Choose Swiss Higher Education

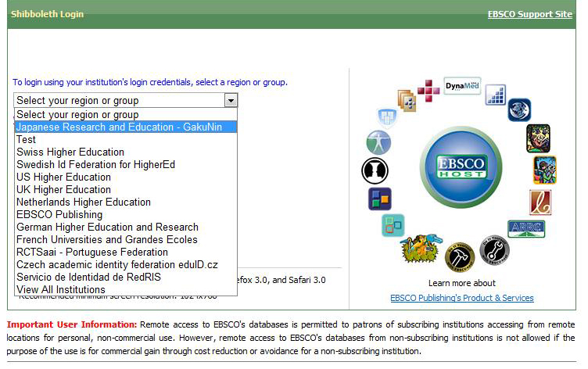pos(126,152)
